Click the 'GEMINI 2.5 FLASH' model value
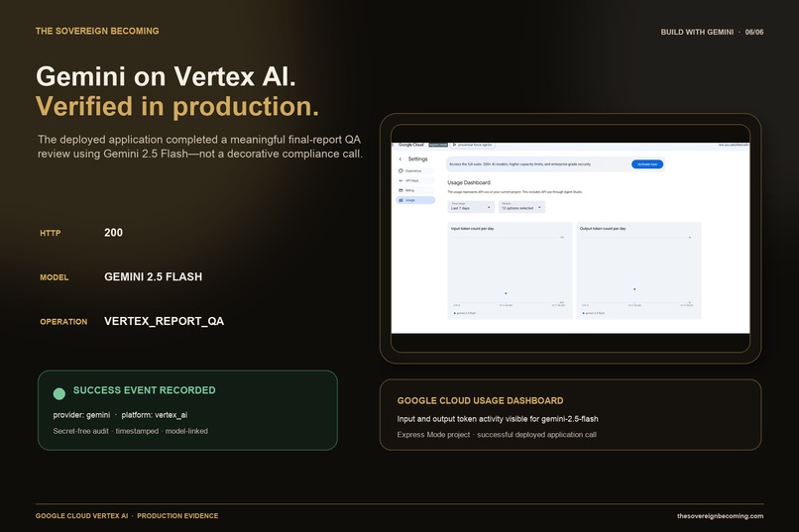The image size is (799, 532). pos(154,277)
